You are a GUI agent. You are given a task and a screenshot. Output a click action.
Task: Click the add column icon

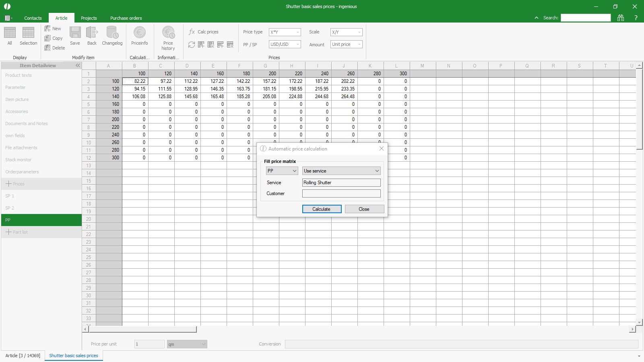click(x=201, y=45)
